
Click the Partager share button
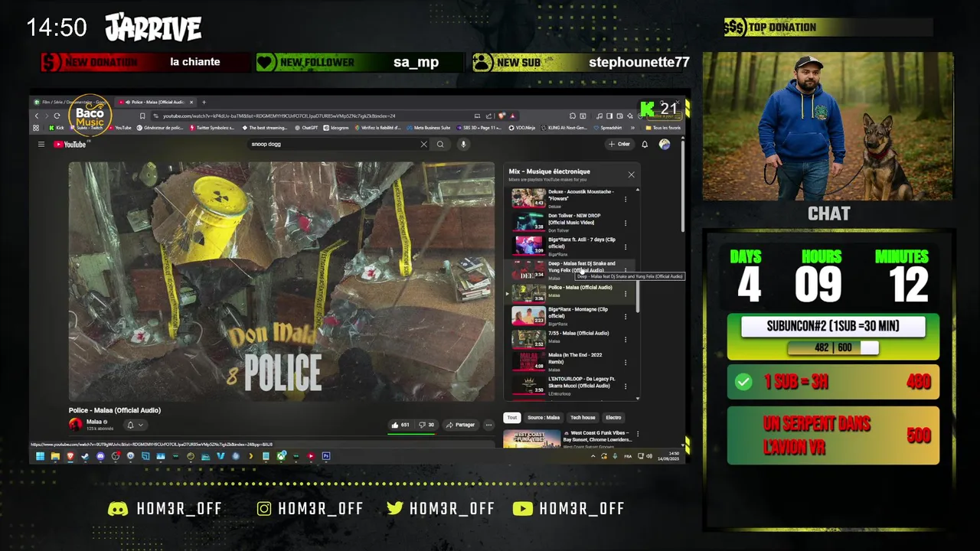460,425
